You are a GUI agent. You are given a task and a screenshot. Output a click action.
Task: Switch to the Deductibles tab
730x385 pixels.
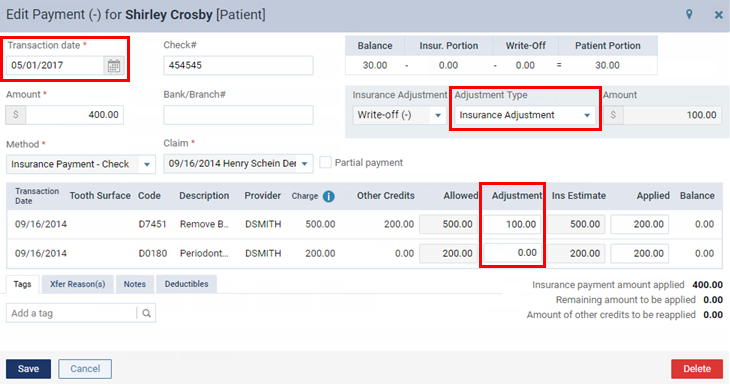(186, 284)
